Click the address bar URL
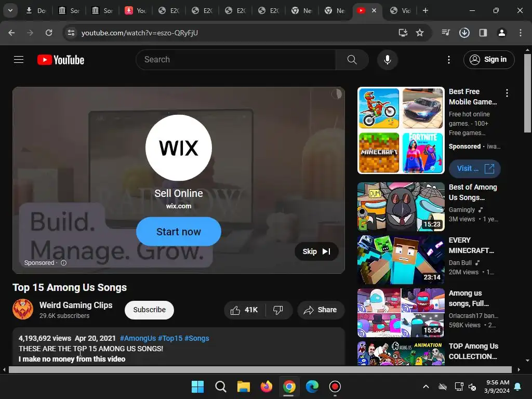Screen dimensions: 532x399 (139, 33)
